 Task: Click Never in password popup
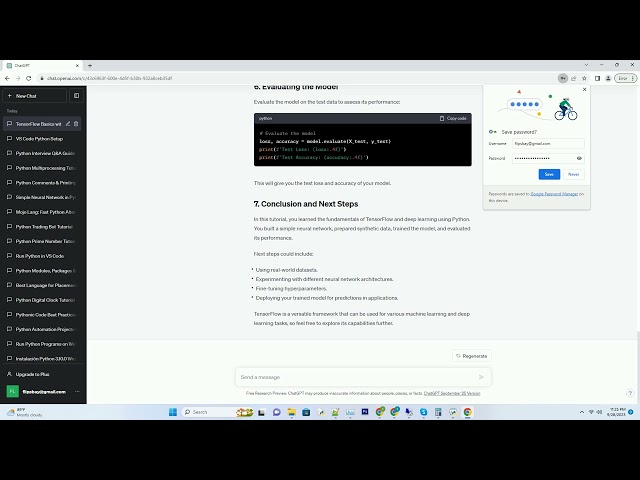[573, 174]
